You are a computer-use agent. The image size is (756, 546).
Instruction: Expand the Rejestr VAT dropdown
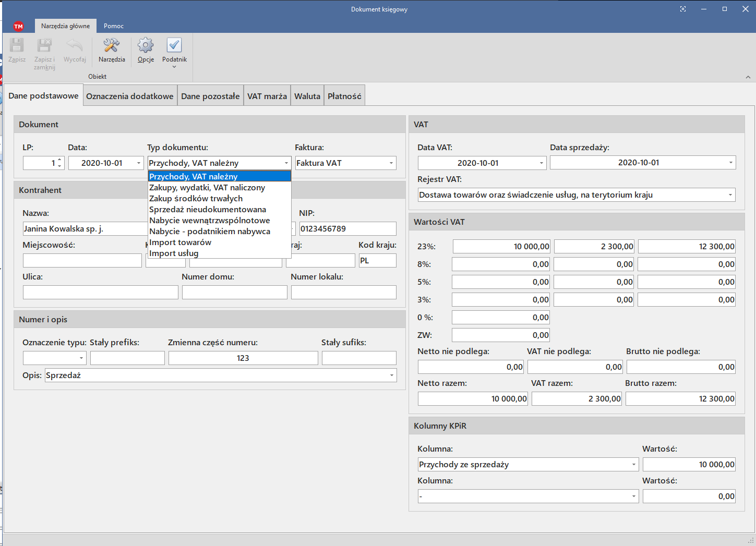tap(730, 195)
